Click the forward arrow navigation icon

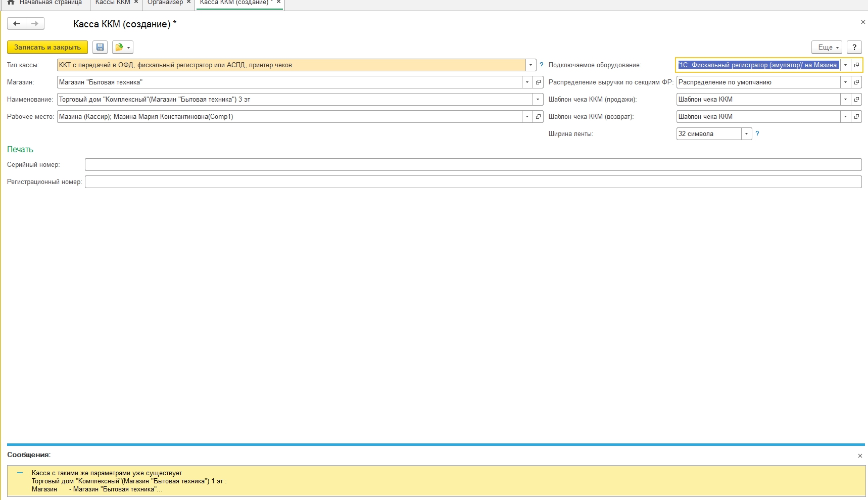coord(35,23)
